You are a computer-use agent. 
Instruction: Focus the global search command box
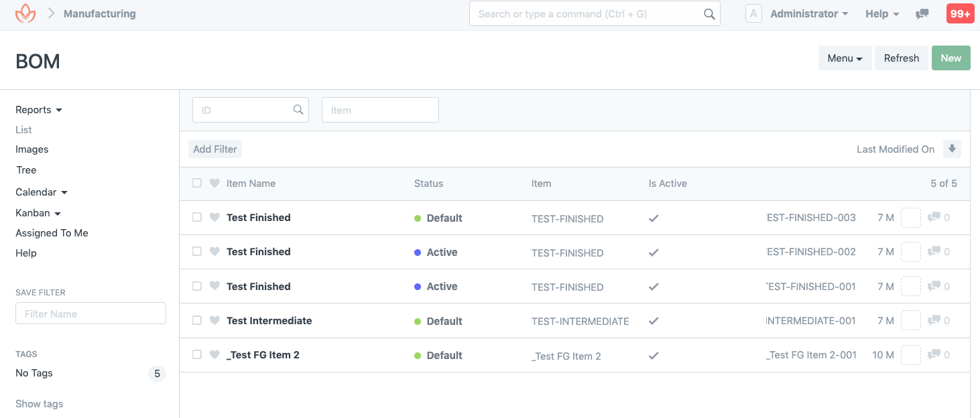pos(595,14)
